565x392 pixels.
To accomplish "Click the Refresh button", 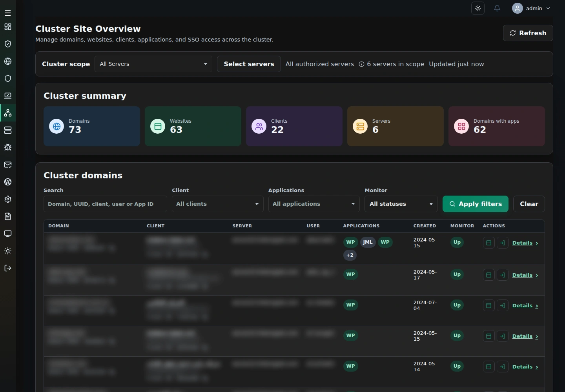I will 528,33.
